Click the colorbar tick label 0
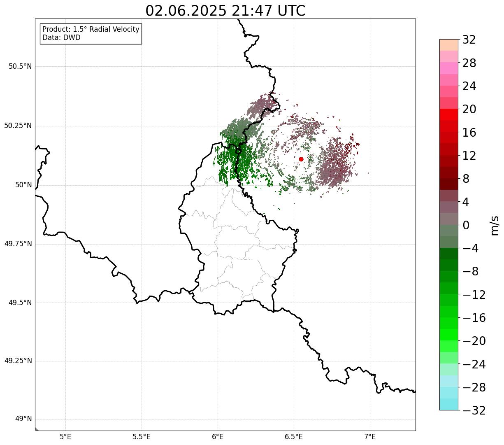 point(466,225)
